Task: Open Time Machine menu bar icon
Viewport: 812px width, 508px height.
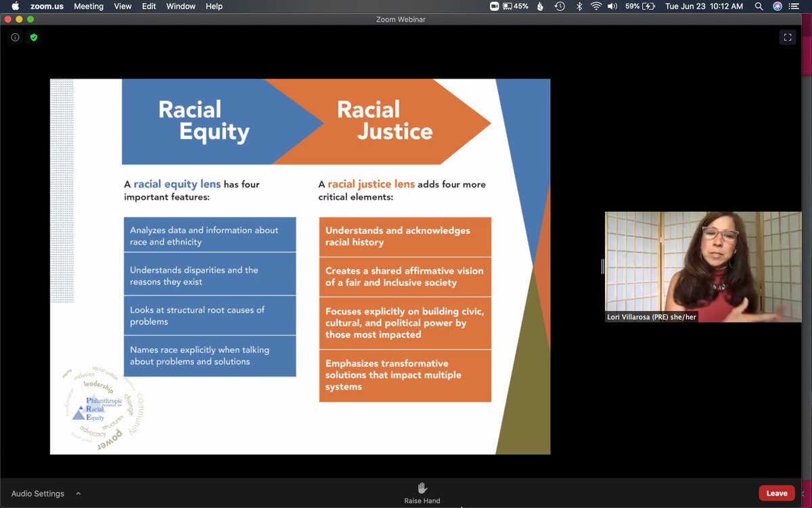Action: coord(560,6)
